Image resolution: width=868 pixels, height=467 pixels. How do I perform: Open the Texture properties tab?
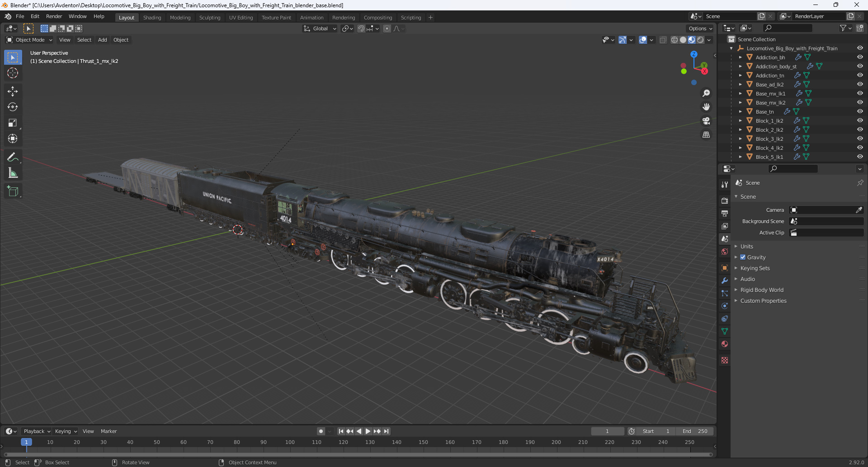[725, 360]
